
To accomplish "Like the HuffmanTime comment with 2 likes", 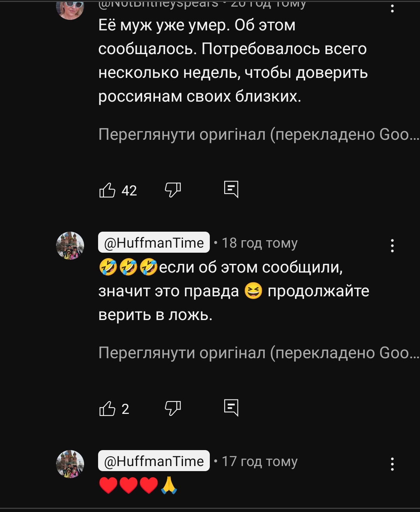I will 107,408.
